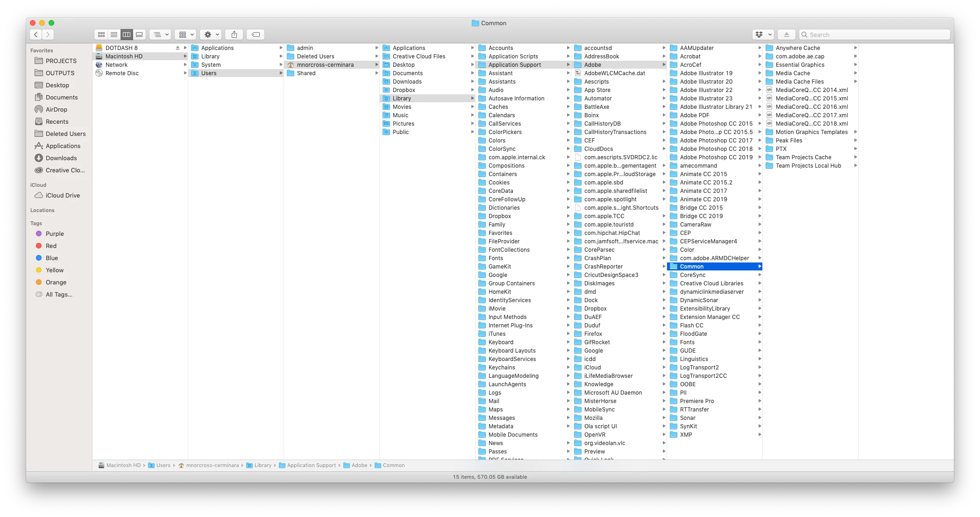980x517 pixels.
Task: Click the Edit Tags toolbar button
Action: tap(256, 35)
